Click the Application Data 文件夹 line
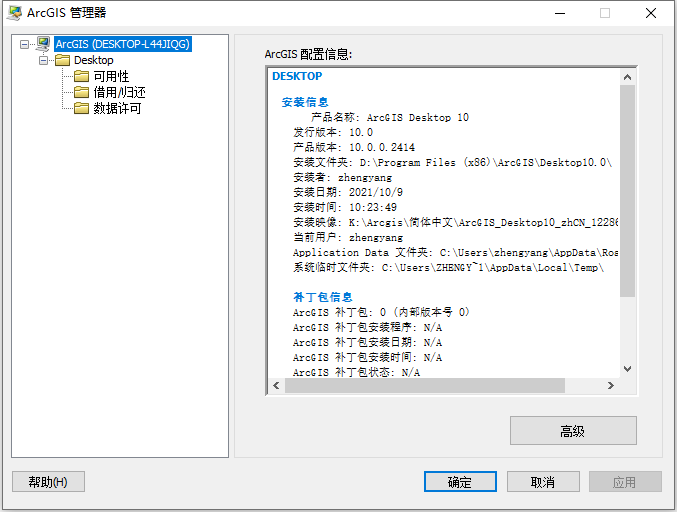This screenshot has width=677, height=512. (x=456, y=252)
